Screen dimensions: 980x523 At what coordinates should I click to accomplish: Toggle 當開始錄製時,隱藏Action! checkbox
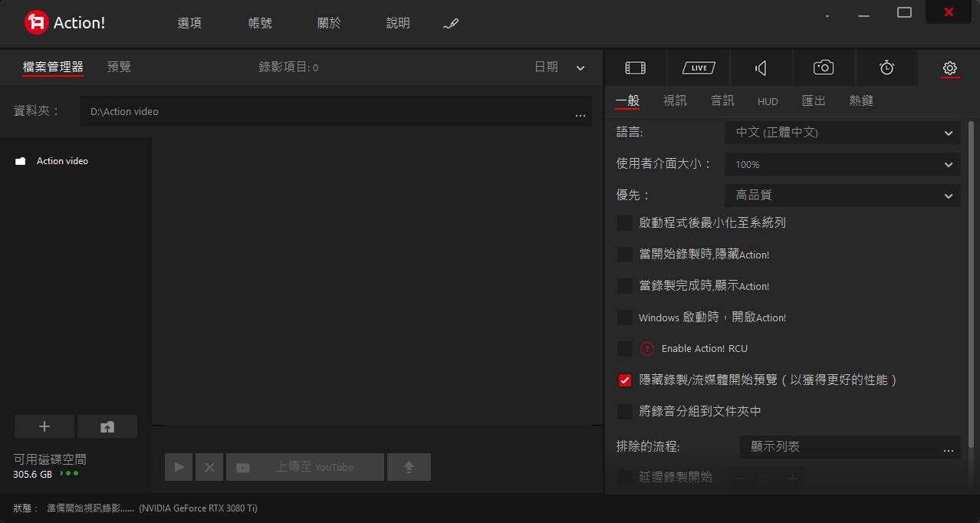pos(625,255)
